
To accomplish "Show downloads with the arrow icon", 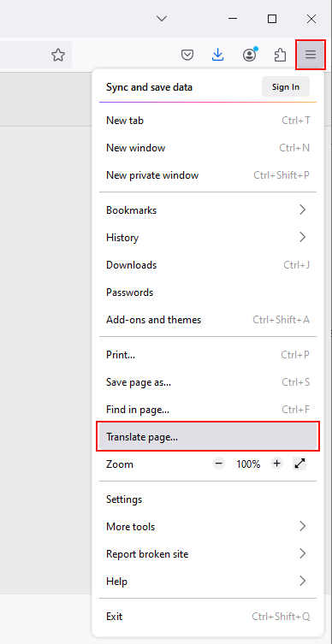I will [218, 55].
